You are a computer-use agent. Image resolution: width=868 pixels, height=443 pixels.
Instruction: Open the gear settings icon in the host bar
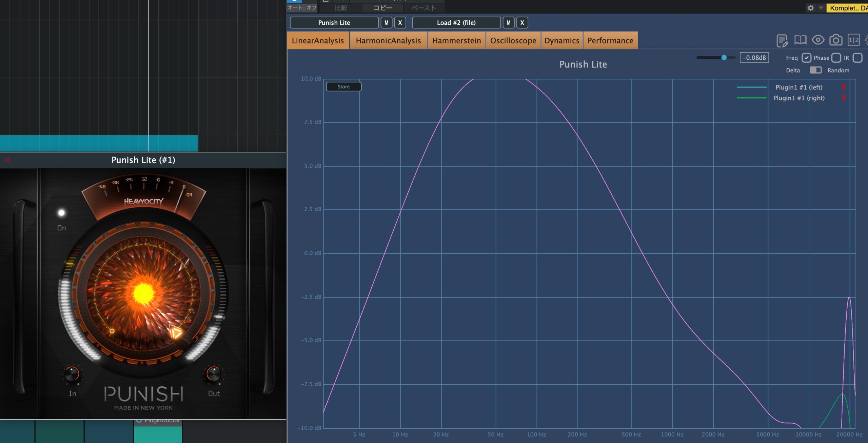810,8
